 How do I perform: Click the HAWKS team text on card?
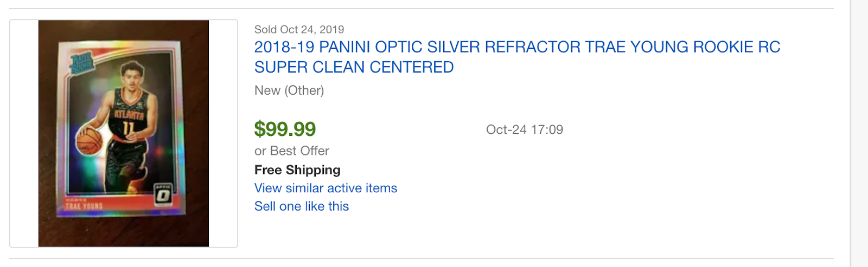(x=73, y=200)
